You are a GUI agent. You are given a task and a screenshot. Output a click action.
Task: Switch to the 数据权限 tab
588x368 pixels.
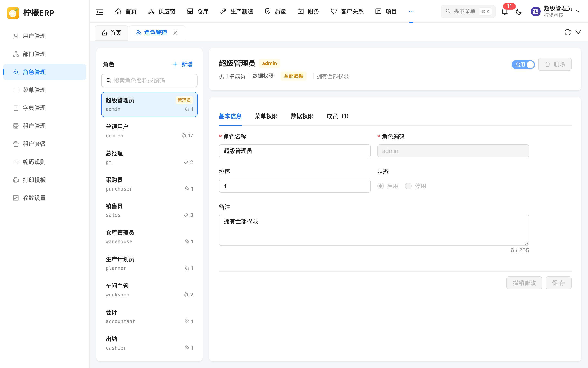point(302,116)
